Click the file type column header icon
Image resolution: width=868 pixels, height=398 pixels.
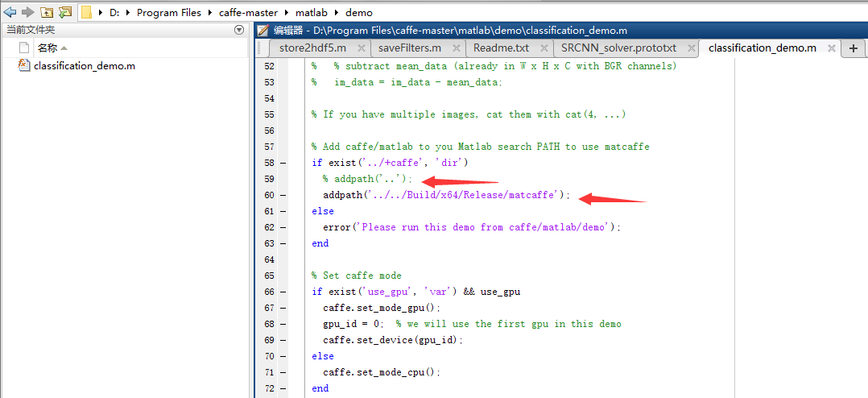23,48
